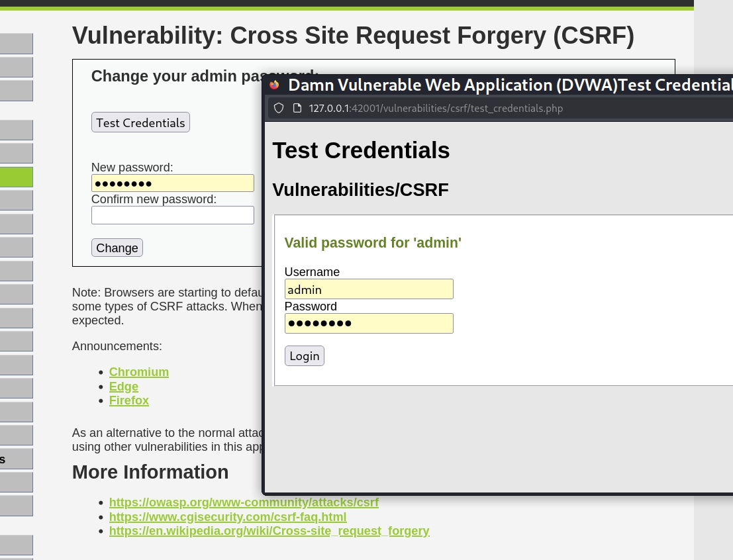Open the Edge announcement link
This screenshot has height=560, width=733.
[123, 387]
